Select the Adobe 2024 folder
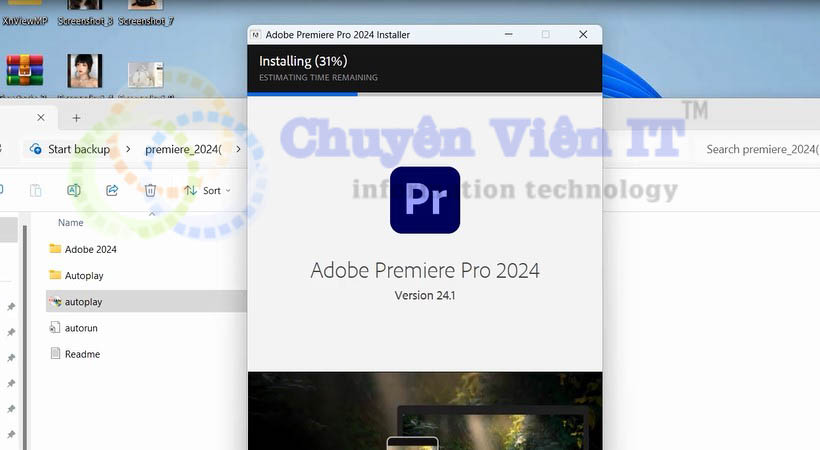Viewport: 820px width, 450px height. click(x=90, y=249)
